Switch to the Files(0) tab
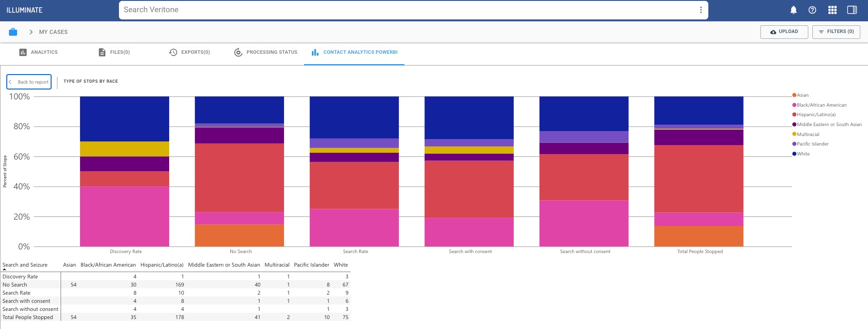 [x=114, y=52]
